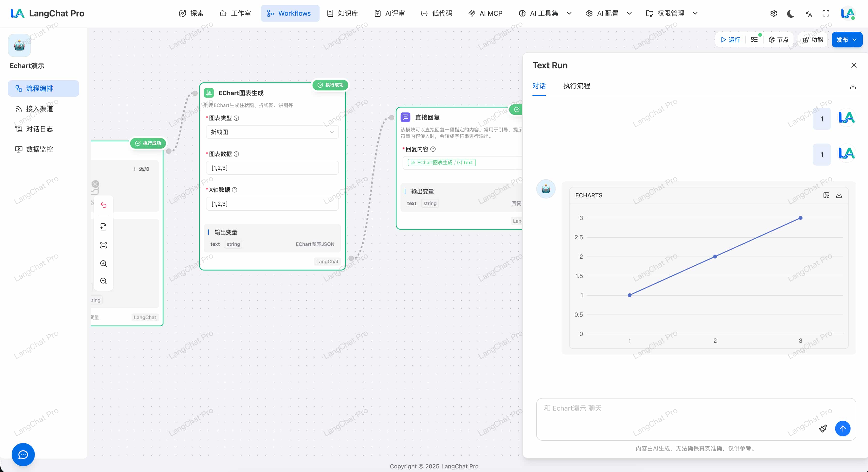
Task: Toggle fullscreen mode icon
Action: (826, 14)
